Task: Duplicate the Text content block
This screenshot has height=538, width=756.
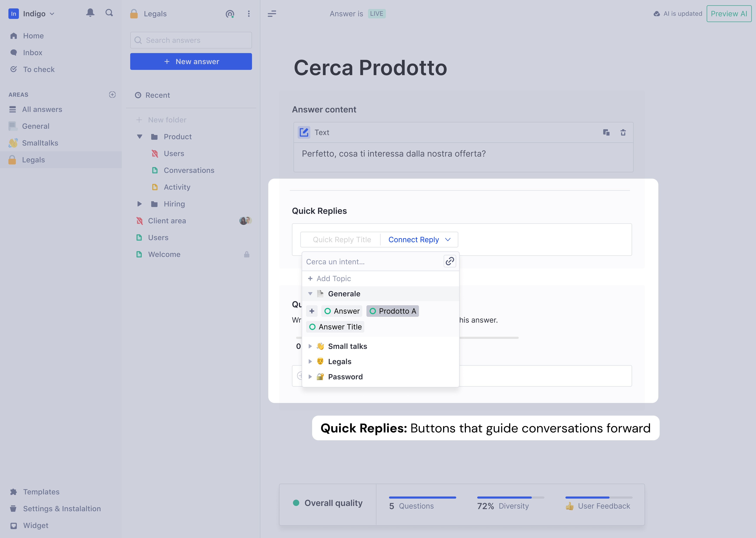Action: pyautogui.click(x=606, y=133)
